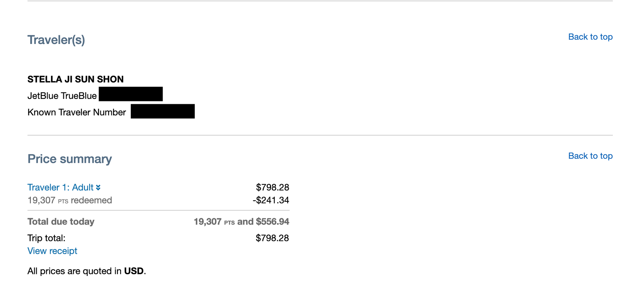644x290 pixels.
Task: Click the $798.28 Trip total amount
Action: pos(272,238)
